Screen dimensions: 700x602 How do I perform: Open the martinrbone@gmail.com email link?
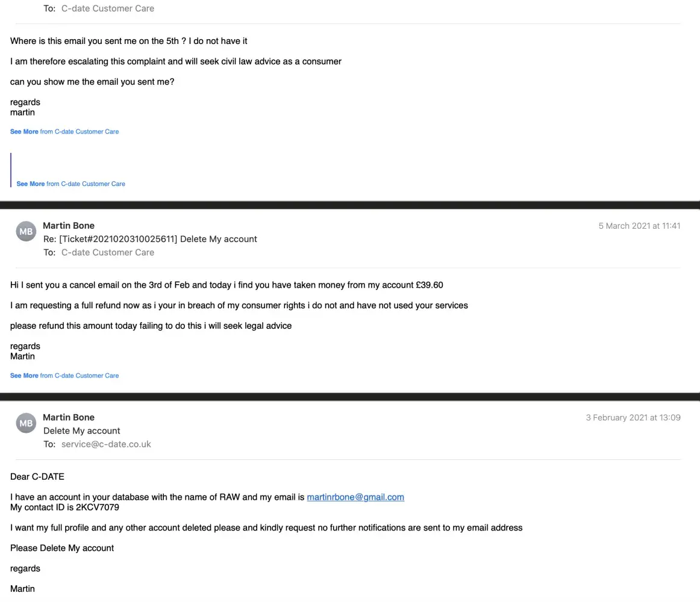click(x=355, y=497)
